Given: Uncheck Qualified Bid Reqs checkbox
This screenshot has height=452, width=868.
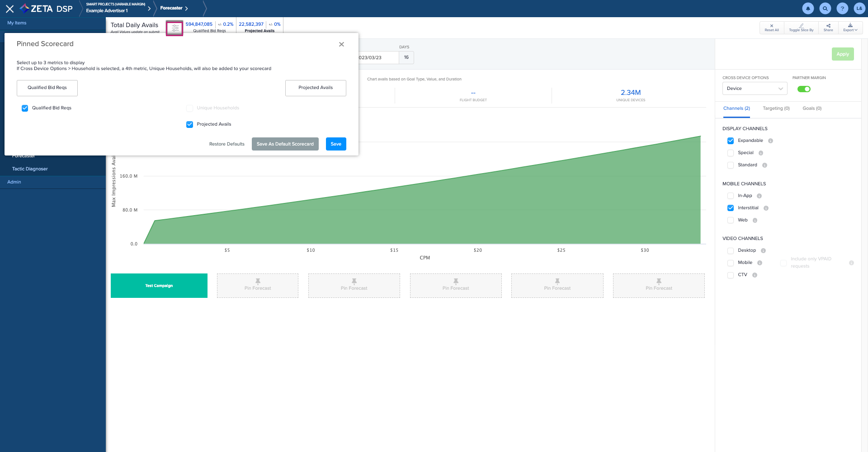Looking at the screenshot, I should (25, 108).
